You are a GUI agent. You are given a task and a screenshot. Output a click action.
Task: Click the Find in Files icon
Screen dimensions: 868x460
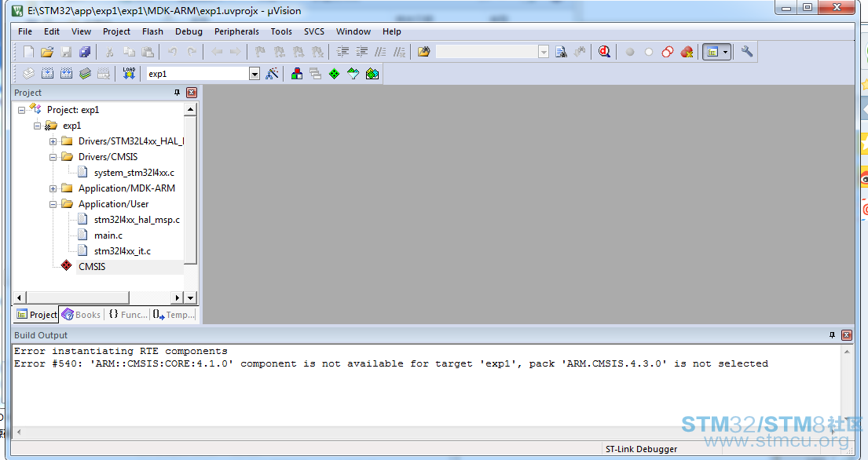423,52
